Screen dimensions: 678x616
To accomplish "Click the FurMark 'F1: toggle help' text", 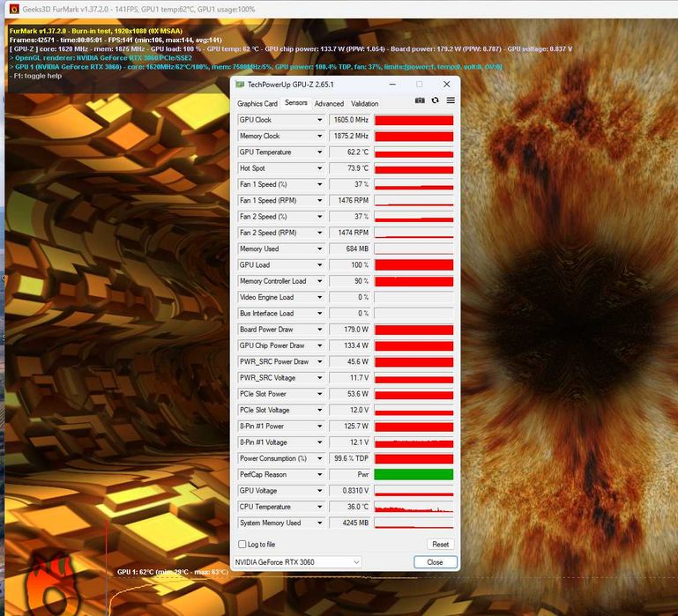I will tap(36, 76).
